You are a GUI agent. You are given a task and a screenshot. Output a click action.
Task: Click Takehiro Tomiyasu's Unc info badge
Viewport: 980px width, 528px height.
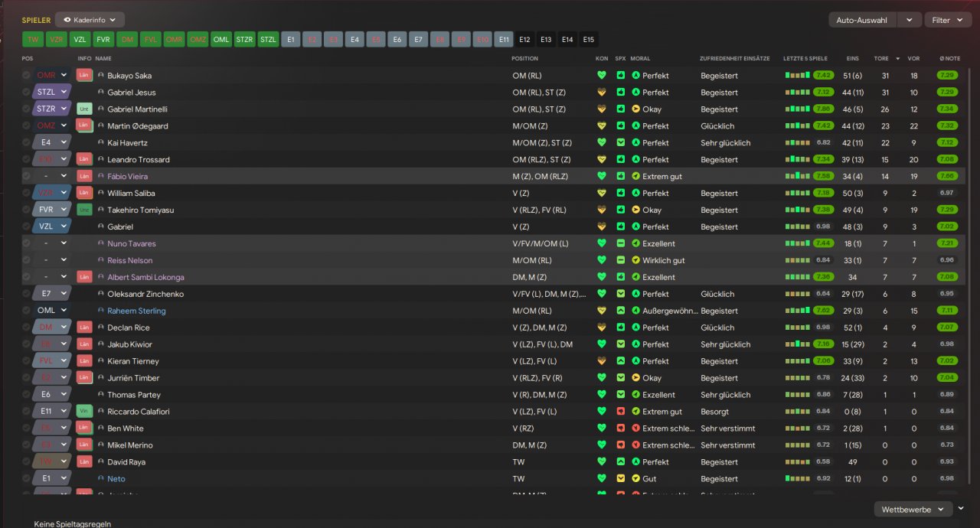(x=84, y=210)
